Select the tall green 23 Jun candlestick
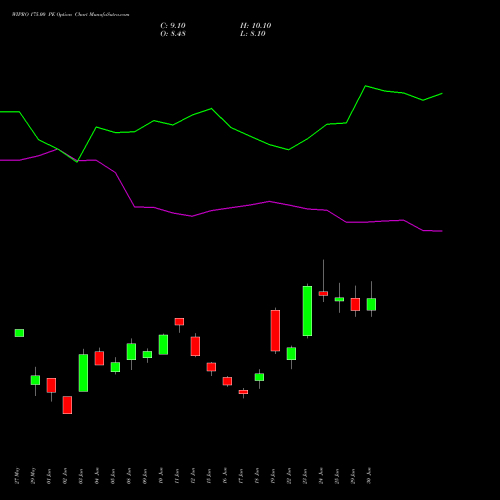The width and height of the screenshot is (500, 500). [307, 311]
